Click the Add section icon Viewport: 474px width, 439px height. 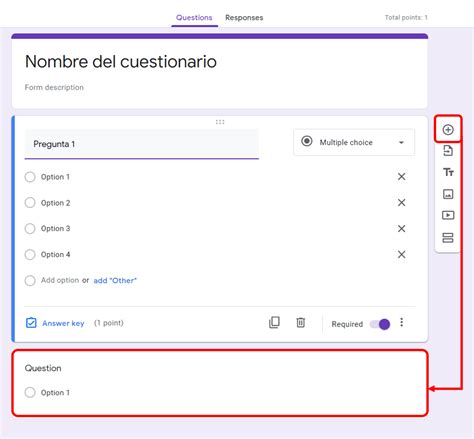click(447, 238)
